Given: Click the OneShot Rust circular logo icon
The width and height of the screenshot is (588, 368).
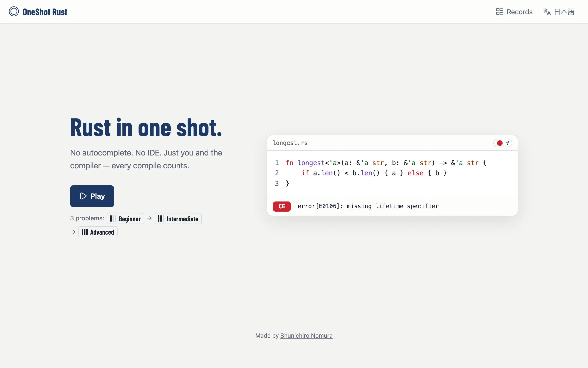Looking at the screenshot, I should (14, 11).
